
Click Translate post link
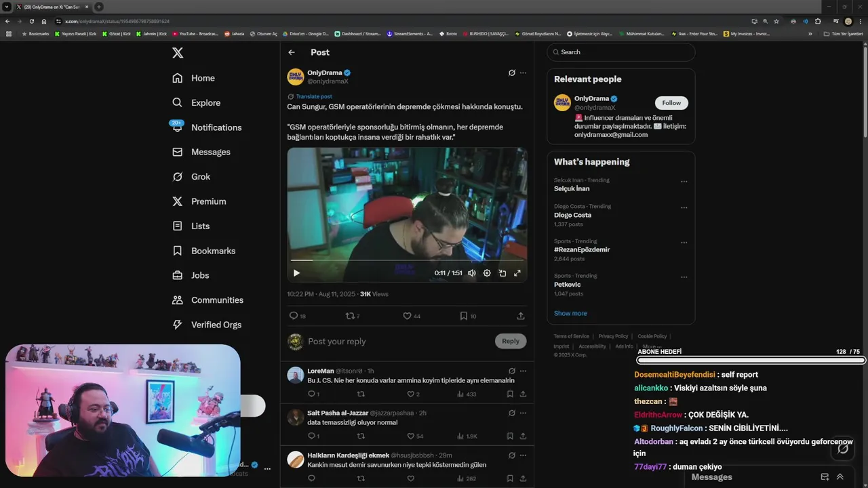click(314, 97)
